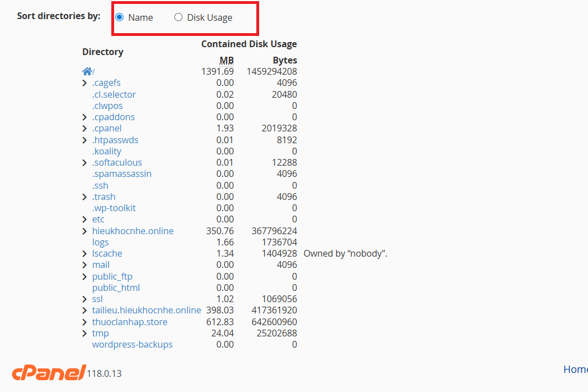588x392 pixels.
Task: Select the Name sort radio button
Action: tap(119, 17)
